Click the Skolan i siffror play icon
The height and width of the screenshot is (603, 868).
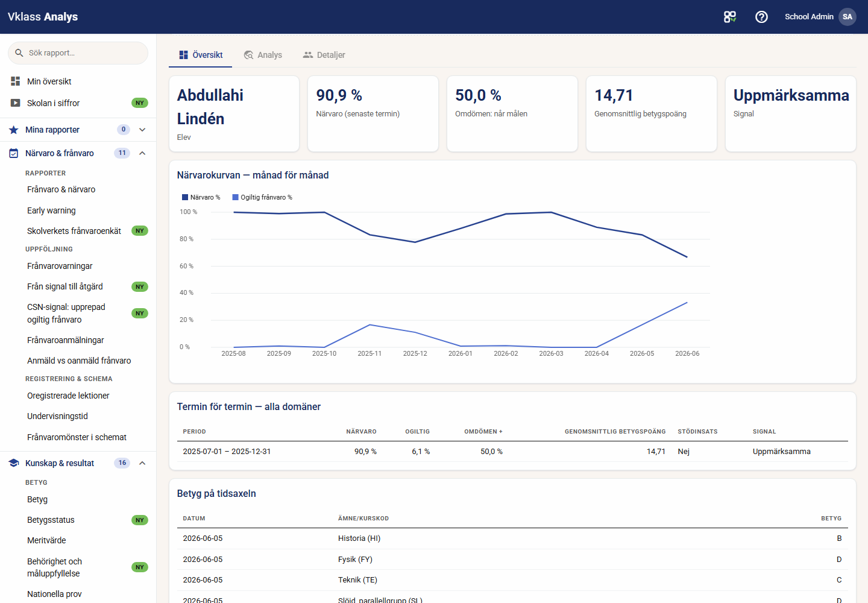click(x=16, y=103)
